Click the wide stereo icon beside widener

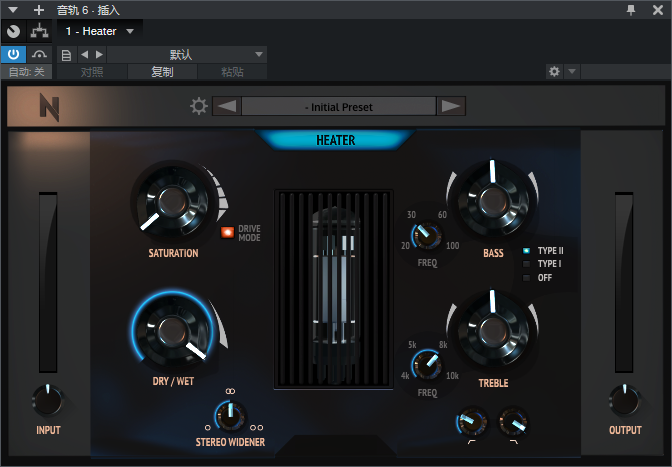pos(256,428)
